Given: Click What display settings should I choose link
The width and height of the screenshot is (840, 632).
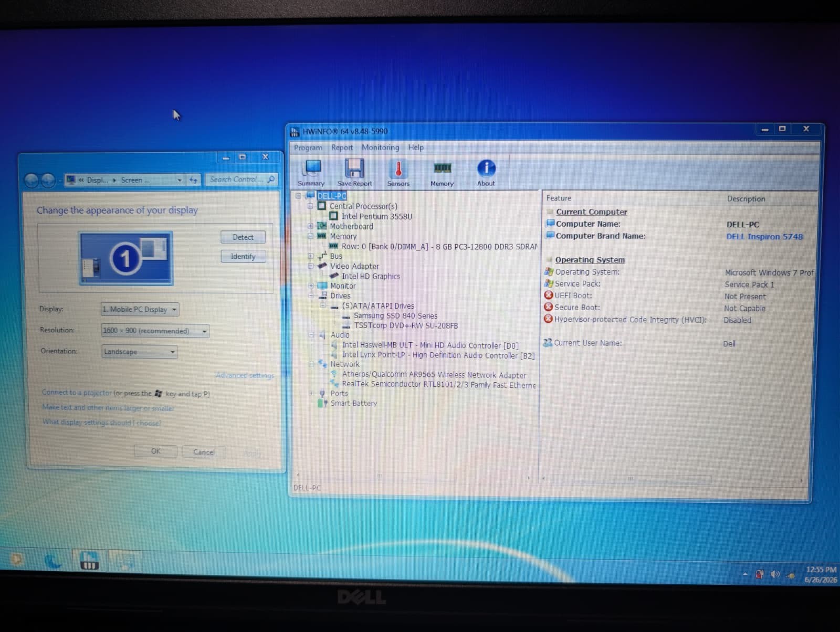Looking at the screenshot, I should click(101, 422).
